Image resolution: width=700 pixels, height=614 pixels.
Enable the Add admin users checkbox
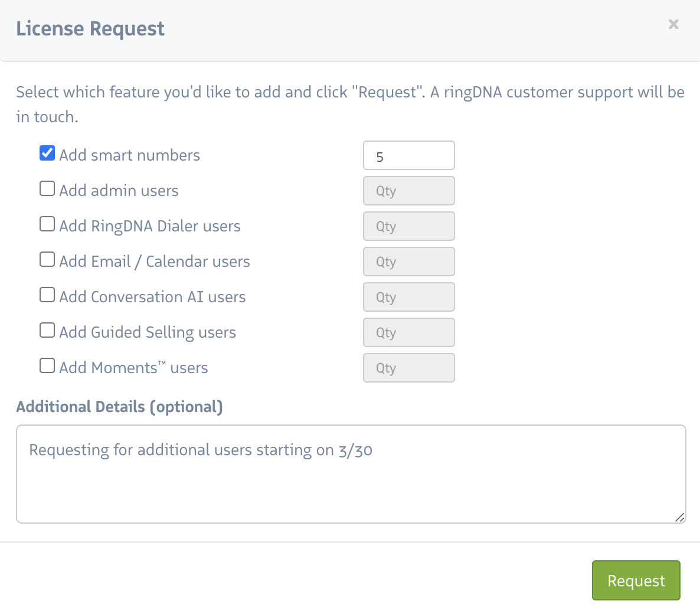coord(47,189)
